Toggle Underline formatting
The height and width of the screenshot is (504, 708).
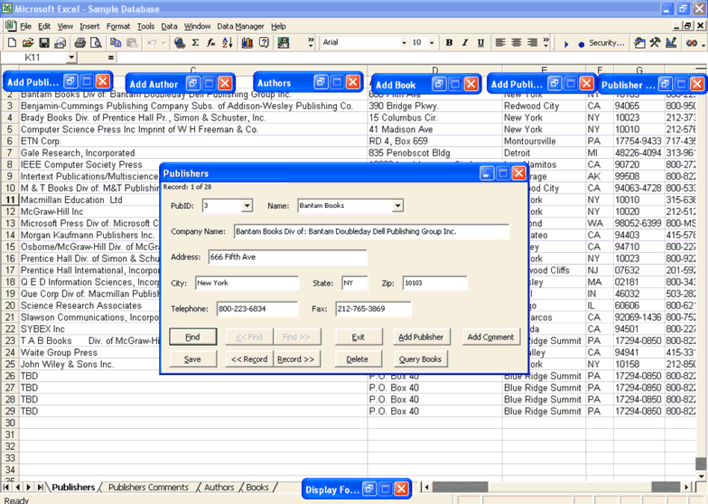pos(481,43)
